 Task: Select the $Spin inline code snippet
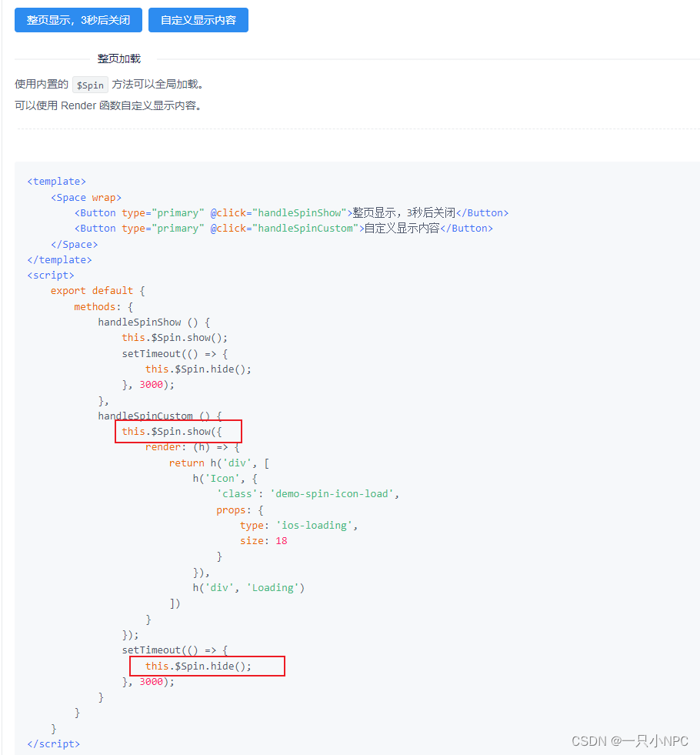[x=89, y=85]
